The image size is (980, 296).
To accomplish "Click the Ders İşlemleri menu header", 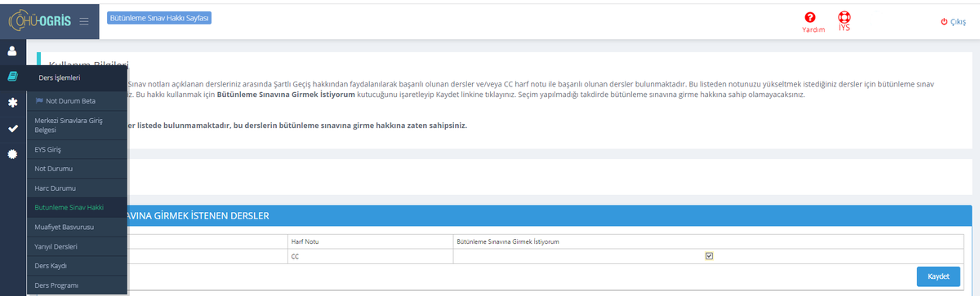I will tap(77, 77).
